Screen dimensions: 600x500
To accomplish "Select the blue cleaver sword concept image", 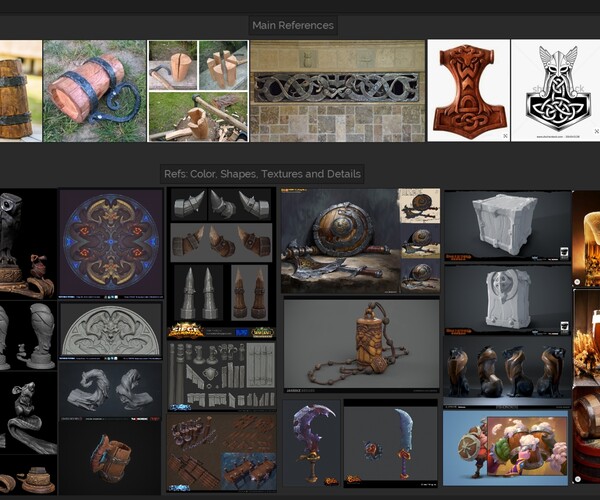I will coord(390,443).
